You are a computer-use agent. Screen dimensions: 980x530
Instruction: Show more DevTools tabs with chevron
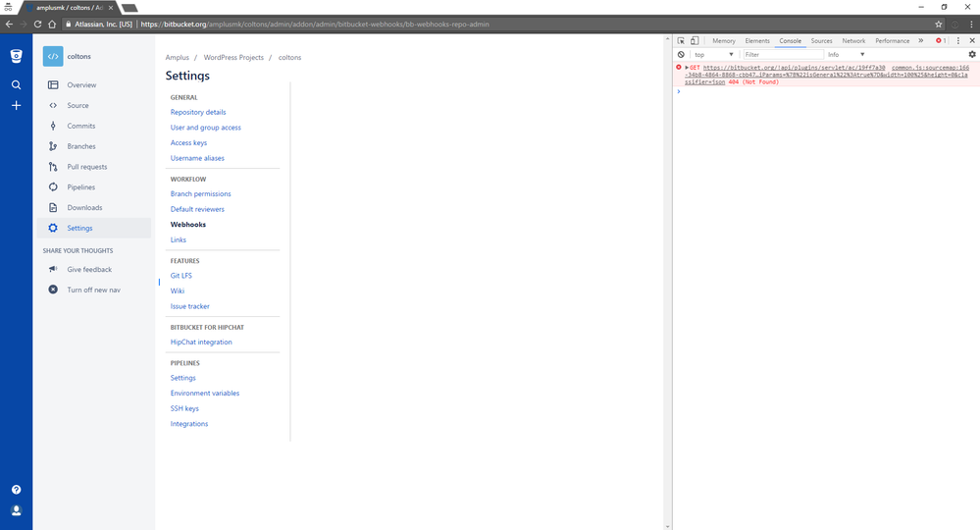[920, 40]
